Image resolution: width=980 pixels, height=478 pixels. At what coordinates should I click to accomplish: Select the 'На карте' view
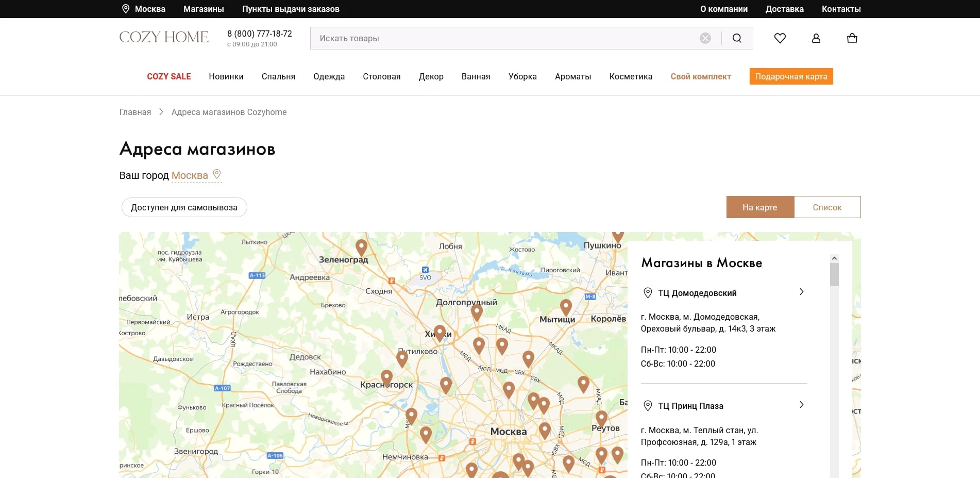(759, 207)
